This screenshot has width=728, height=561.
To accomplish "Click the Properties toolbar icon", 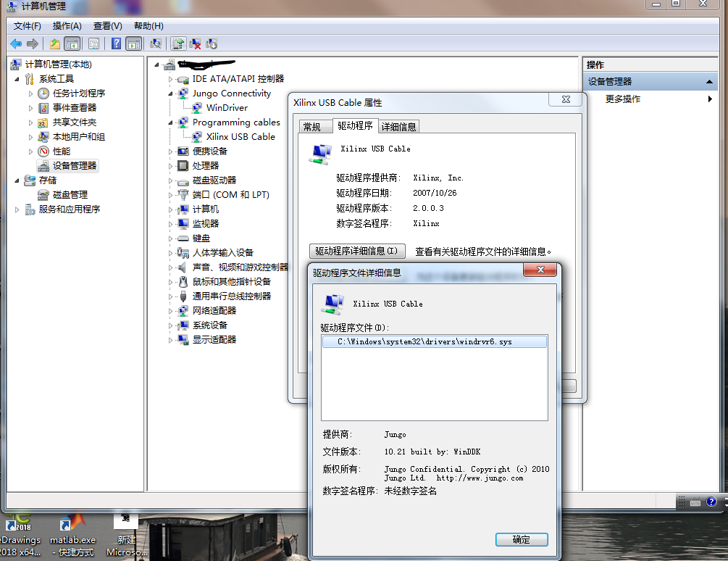I will (93, 44).
